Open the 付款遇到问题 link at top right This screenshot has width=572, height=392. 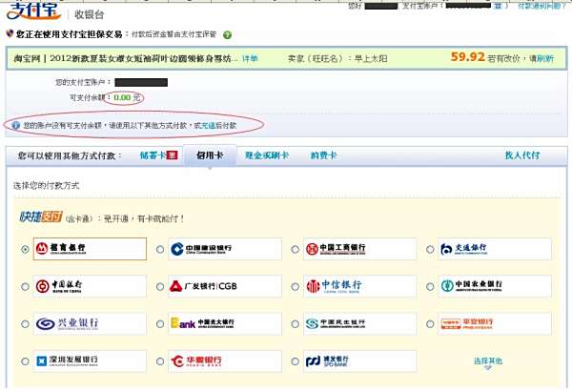[541, 6]
